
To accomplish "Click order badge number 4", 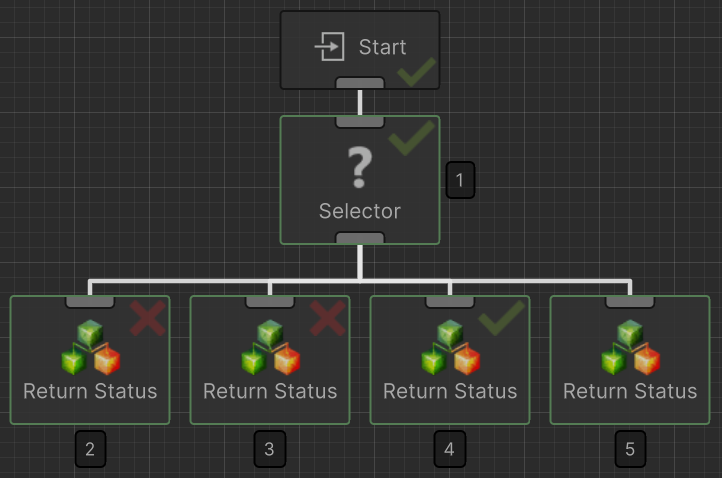I will [449, 449].
